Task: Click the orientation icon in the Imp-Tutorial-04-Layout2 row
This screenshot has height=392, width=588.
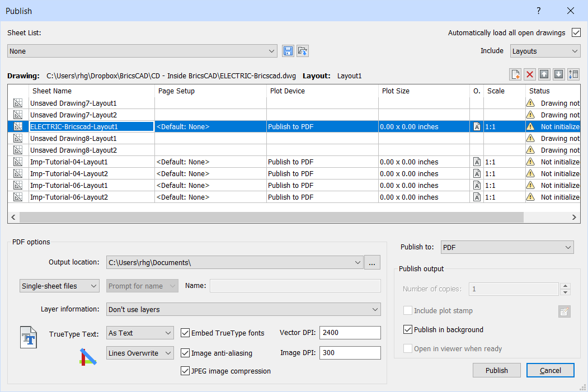Action: click(477, 173)
